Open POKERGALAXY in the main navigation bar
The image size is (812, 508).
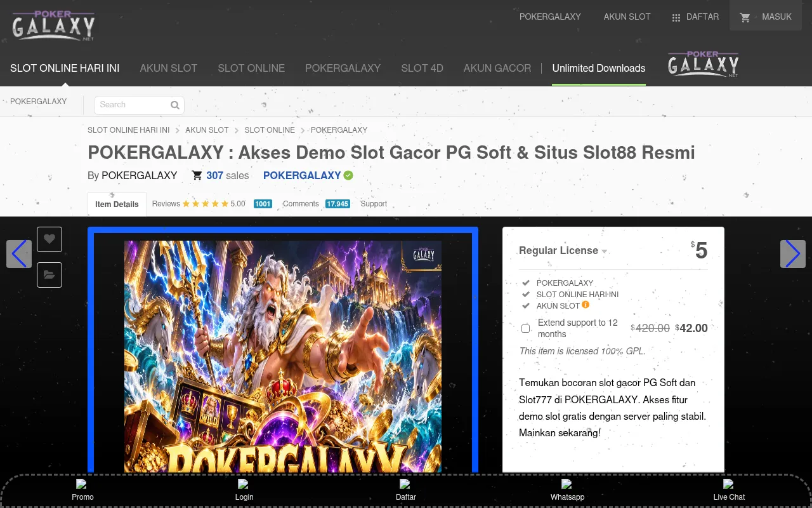(x=343, y=68)
